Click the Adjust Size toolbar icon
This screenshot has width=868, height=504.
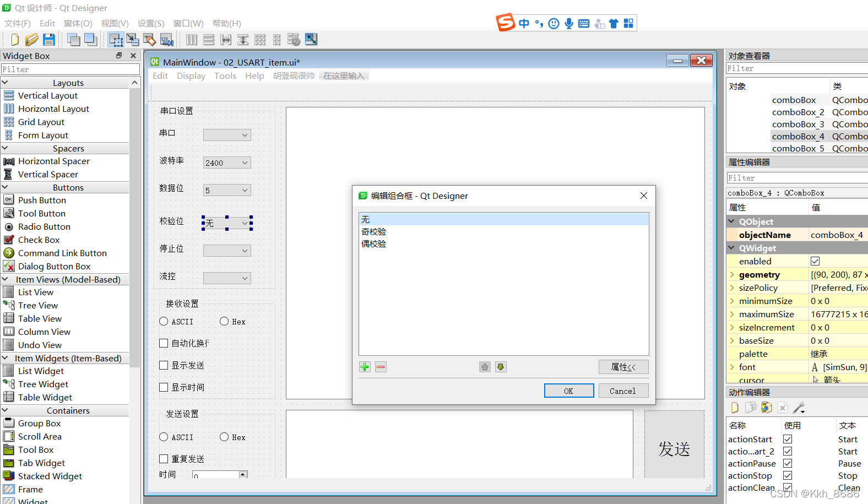[311, 40]
